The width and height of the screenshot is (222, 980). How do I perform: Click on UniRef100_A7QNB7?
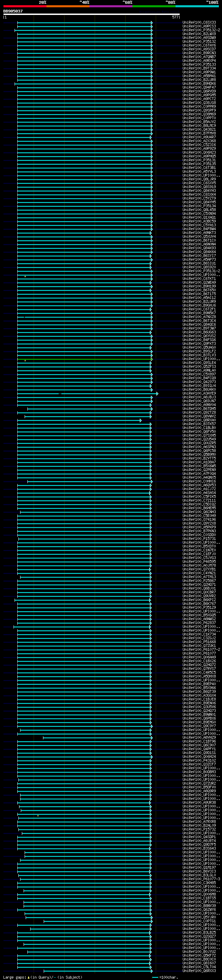pyautogui.click(x=199, y=57)
